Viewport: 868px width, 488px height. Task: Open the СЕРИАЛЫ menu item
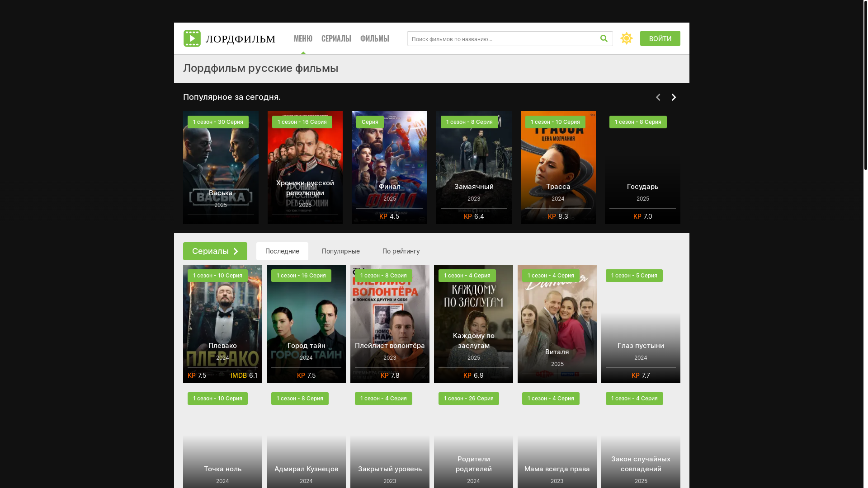336,38
